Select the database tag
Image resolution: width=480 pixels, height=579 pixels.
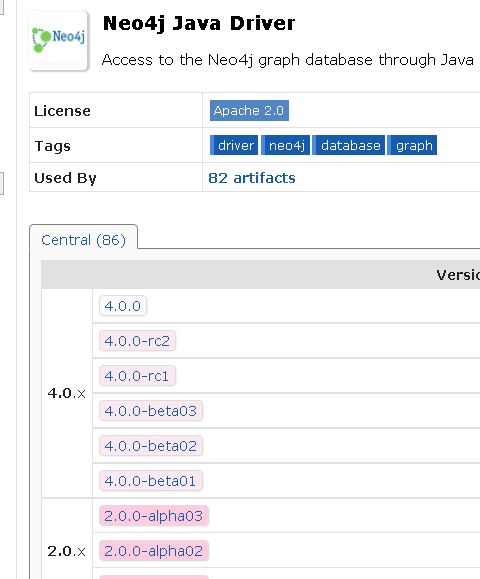pos(349,145)
